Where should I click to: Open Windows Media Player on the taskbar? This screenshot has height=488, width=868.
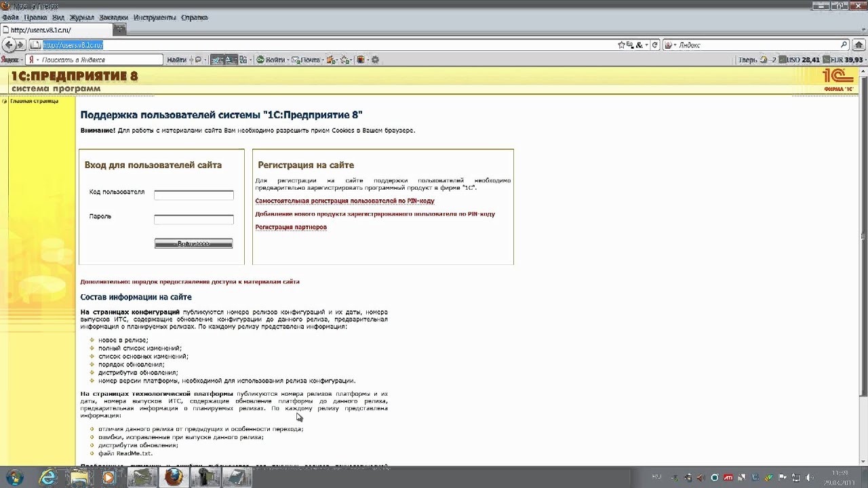click(x=109, y=478)
